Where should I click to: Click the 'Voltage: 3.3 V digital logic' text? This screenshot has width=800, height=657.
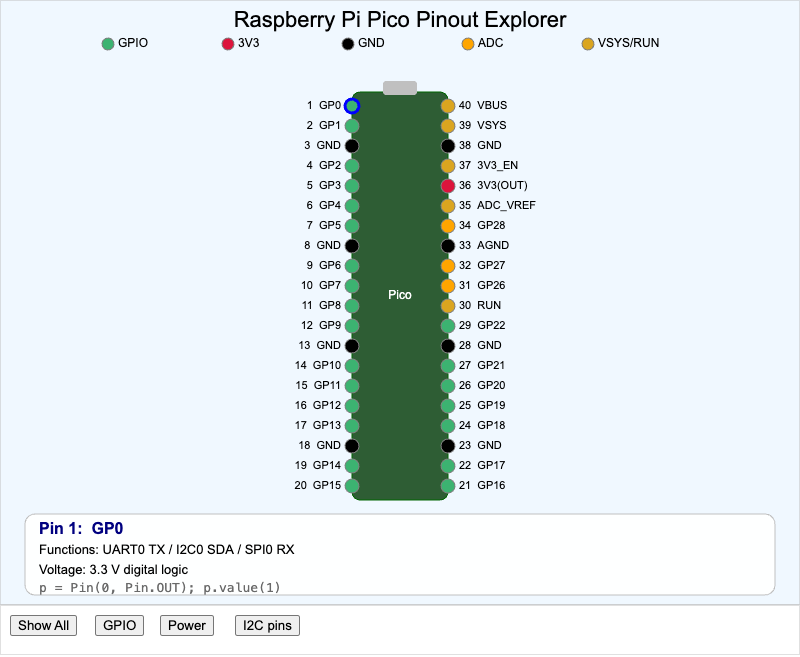[113, 570]
